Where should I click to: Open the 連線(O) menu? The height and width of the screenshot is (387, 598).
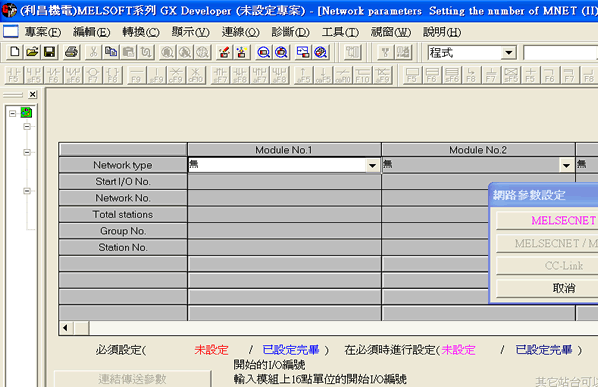(x=240, y=32)
